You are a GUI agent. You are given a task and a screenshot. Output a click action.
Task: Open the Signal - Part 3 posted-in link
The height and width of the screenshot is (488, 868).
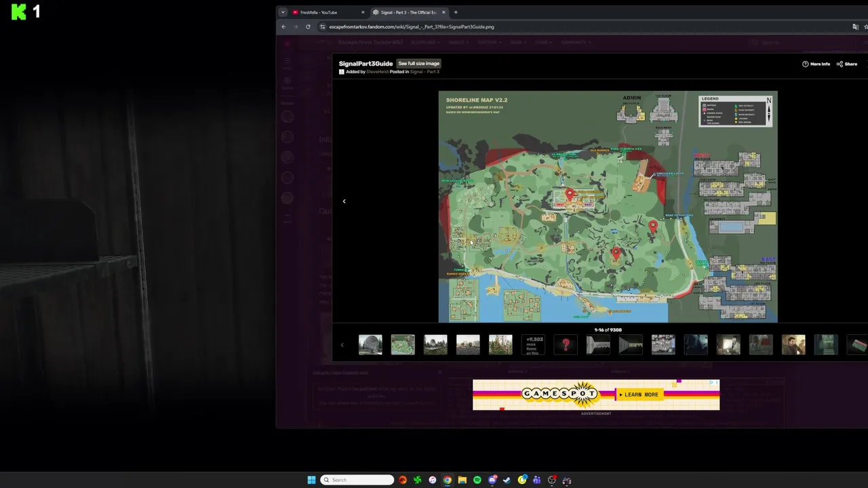(425, 72)
